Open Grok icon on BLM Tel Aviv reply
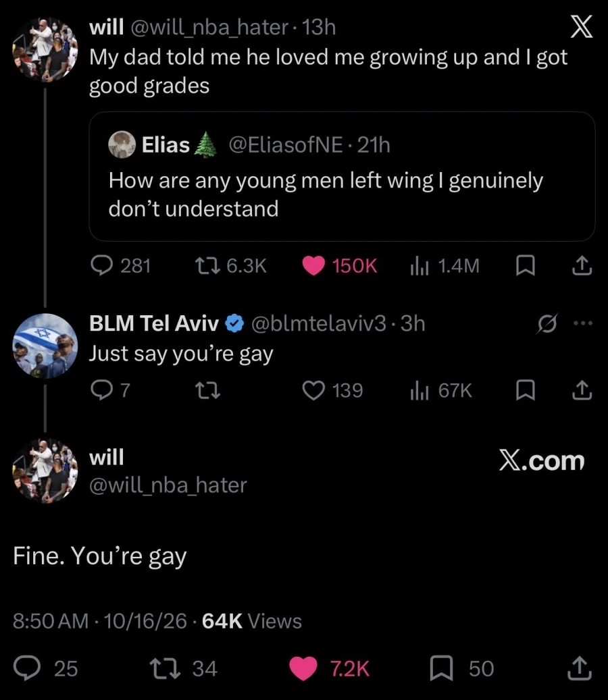608x700 pixels. tap(547, 323)
